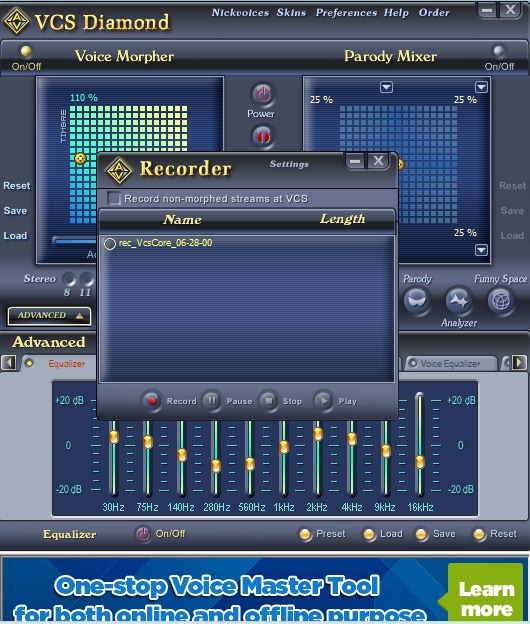Image resolution: width=530 pixels, height=624 pixels.
Task: Play the recording in the Recorder
Action: [323, 401]
